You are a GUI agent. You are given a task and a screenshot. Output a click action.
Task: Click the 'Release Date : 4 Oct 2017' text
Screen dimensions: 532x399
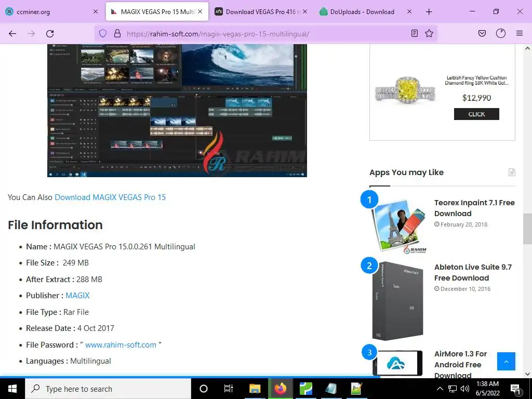[70, 328]
